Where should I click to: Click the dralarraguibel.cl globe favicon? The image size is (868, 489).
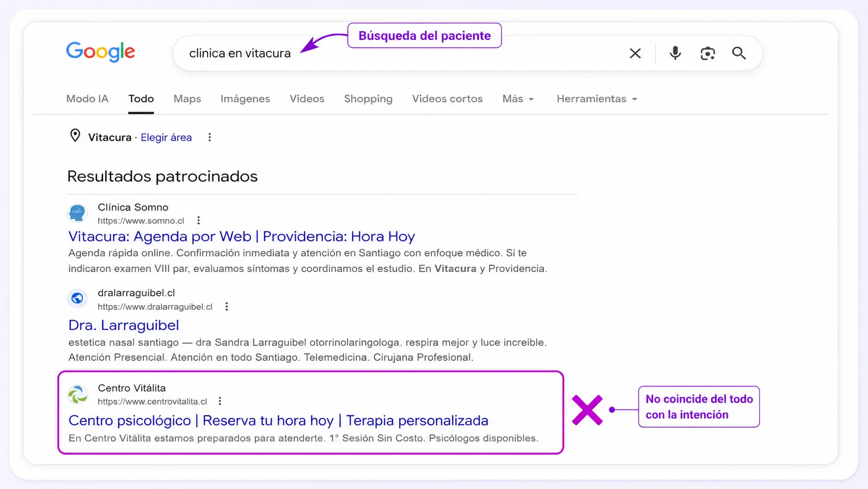coord(77,298)
